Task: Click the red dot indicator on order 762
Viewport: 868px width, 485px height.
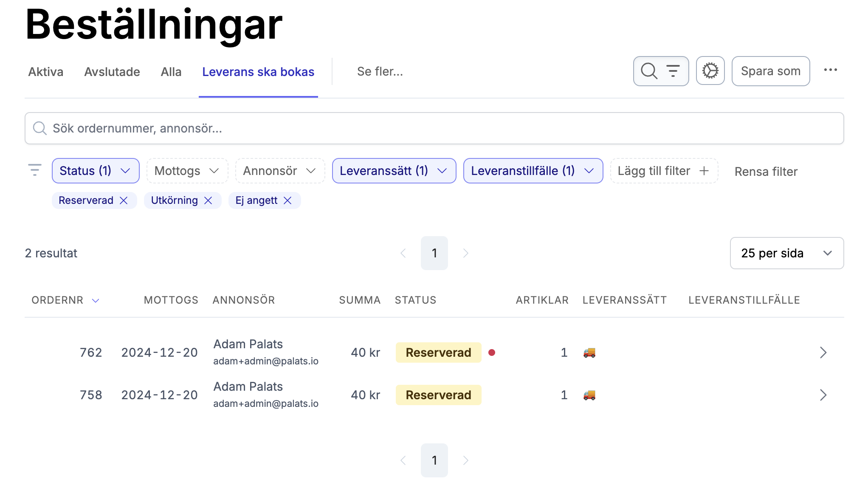Action: 492,352
